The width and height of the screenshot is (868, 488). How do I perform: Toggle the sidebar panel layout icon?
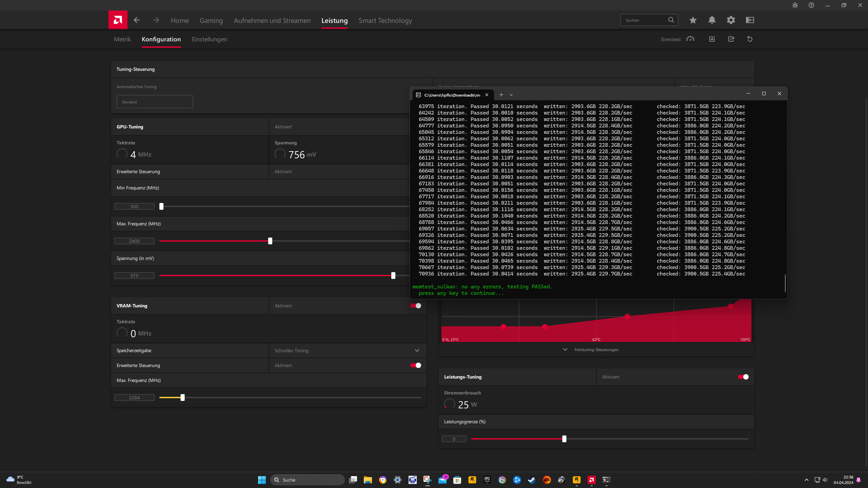(750, 20)
